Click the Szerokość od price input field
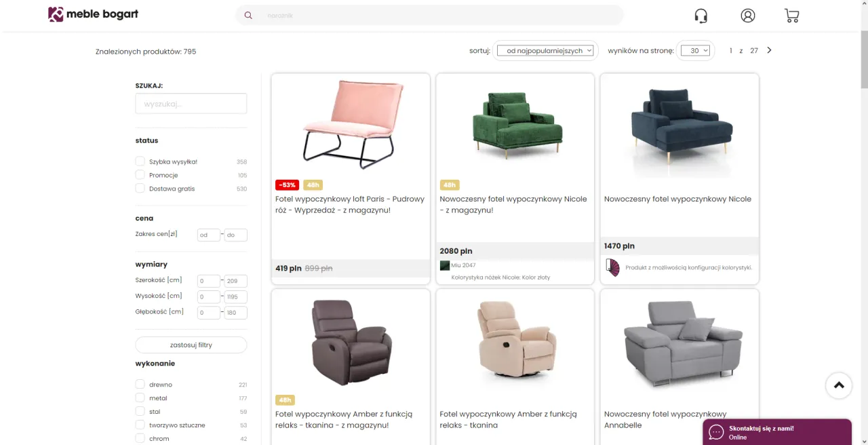 coord(208,280)
